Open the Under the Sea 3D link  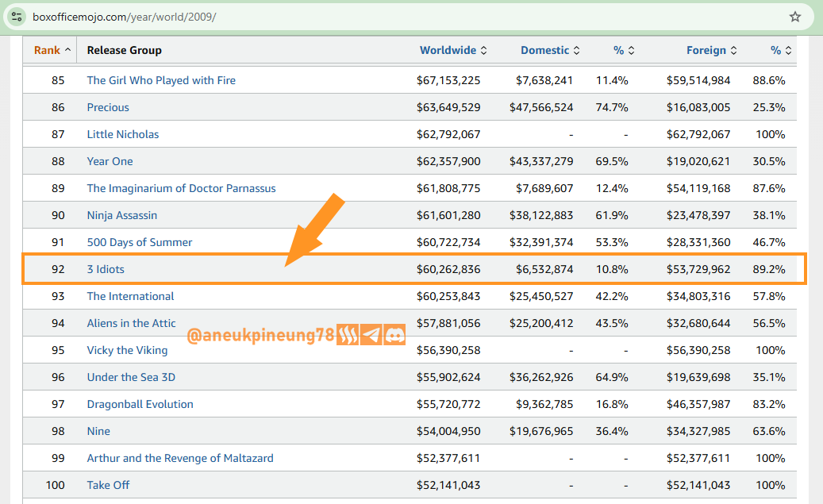[131, 377]
